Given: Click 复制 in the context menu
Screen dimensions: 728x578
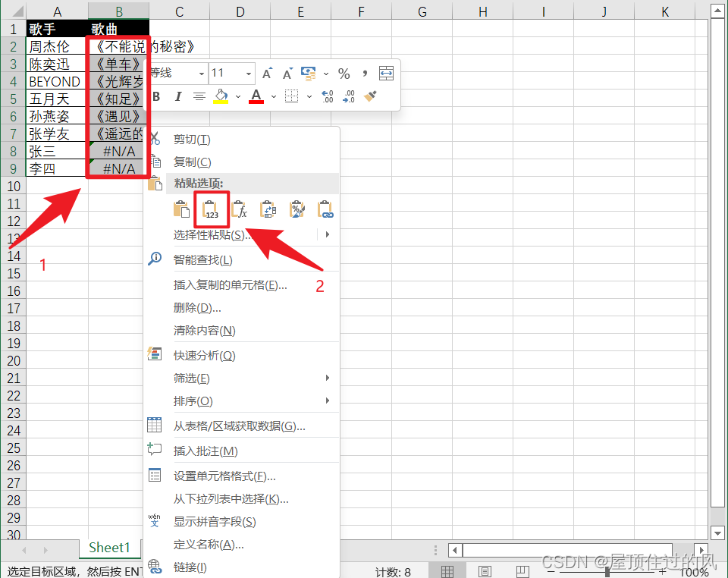Looking at the screenshot, I should pyautogui.click(x=192, y=162).
